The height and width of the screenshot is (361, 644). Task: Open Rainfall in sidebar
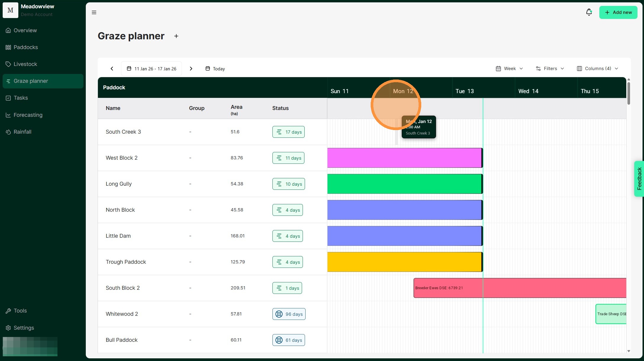pos(22,132)
